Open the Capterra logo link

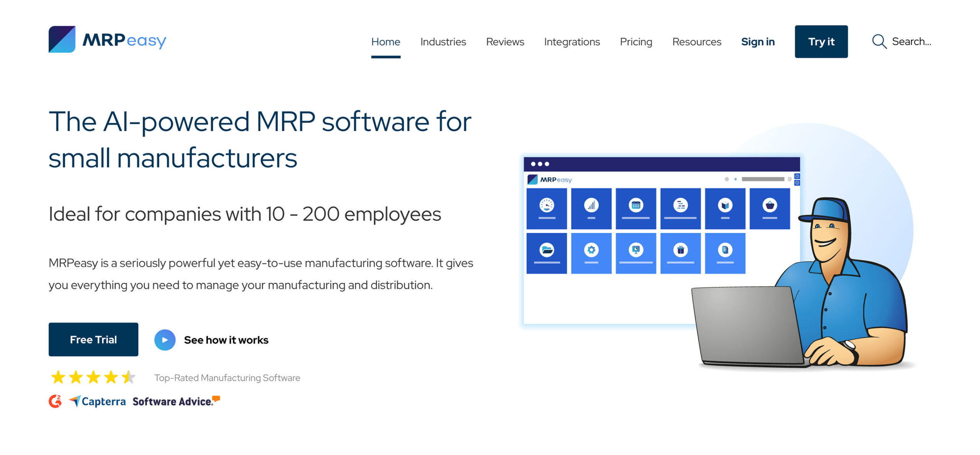pyautogui.click(x=97, y=401)
